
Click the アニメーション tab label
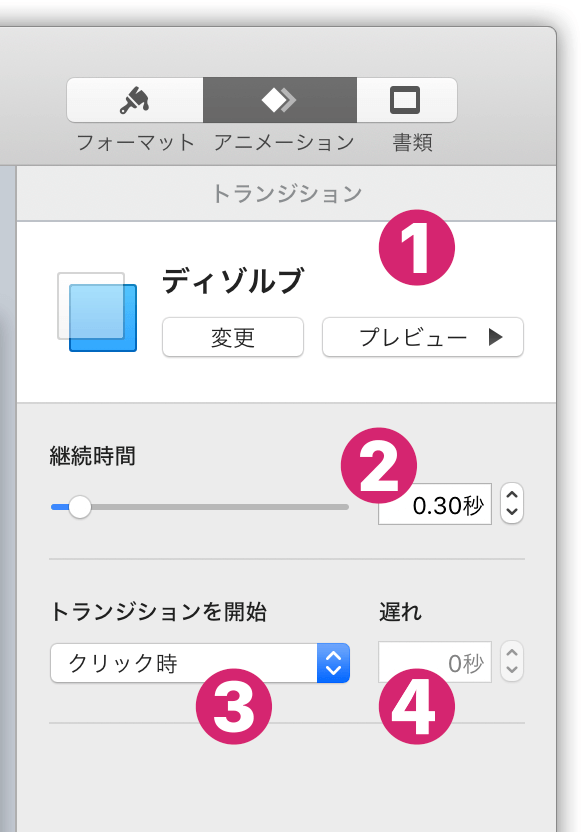284,142
